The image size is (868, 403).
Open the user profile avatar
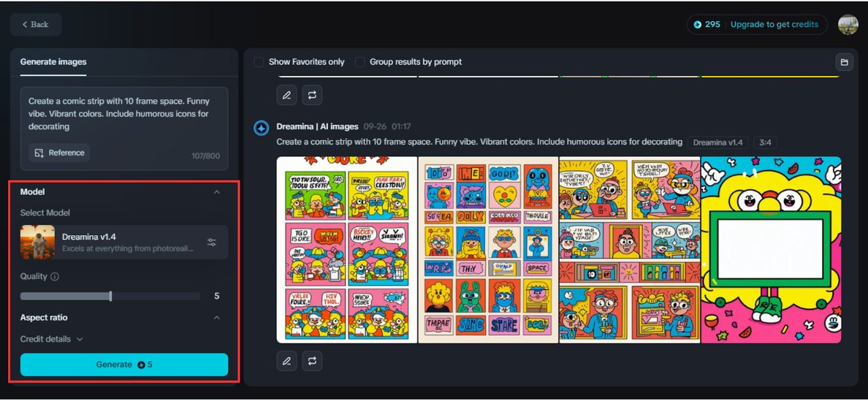pyautogui.click(x=848, y=24)
